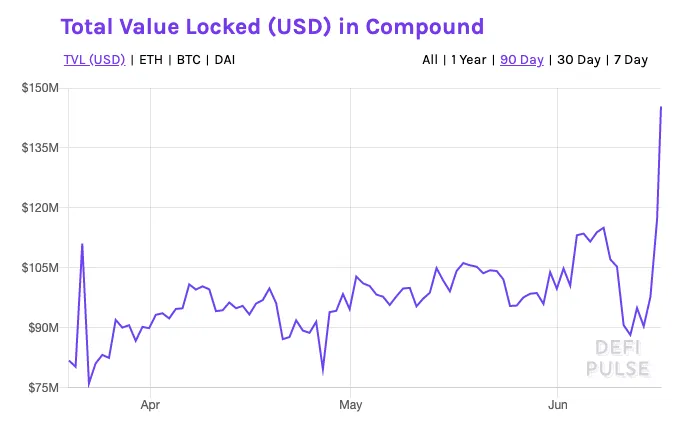Select the 1 Year time range
Screen dimensions: 691x429
click(x=468, y=60)
